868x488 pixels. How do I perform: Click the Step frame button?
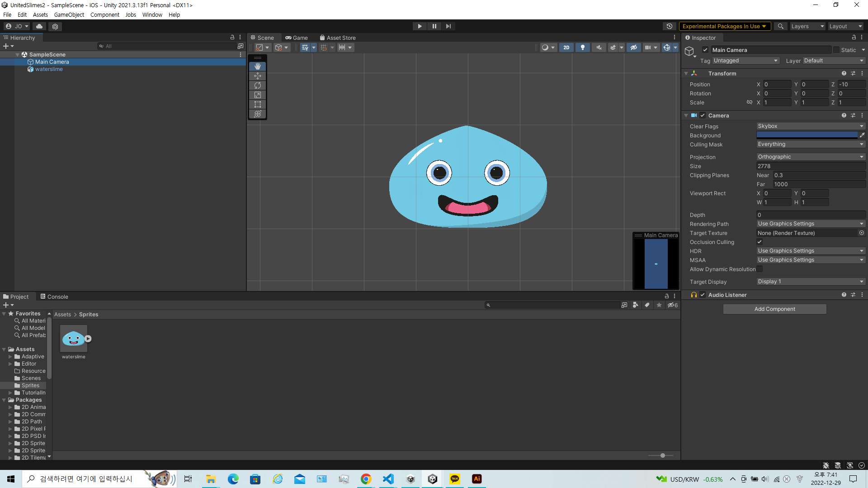[x=448, y=26]
